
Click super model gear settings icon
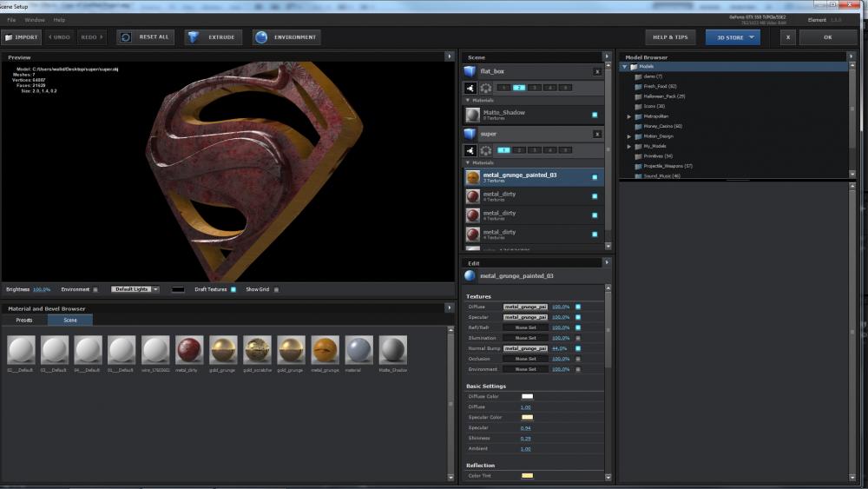pyautogui.click(x=485, y=150)
